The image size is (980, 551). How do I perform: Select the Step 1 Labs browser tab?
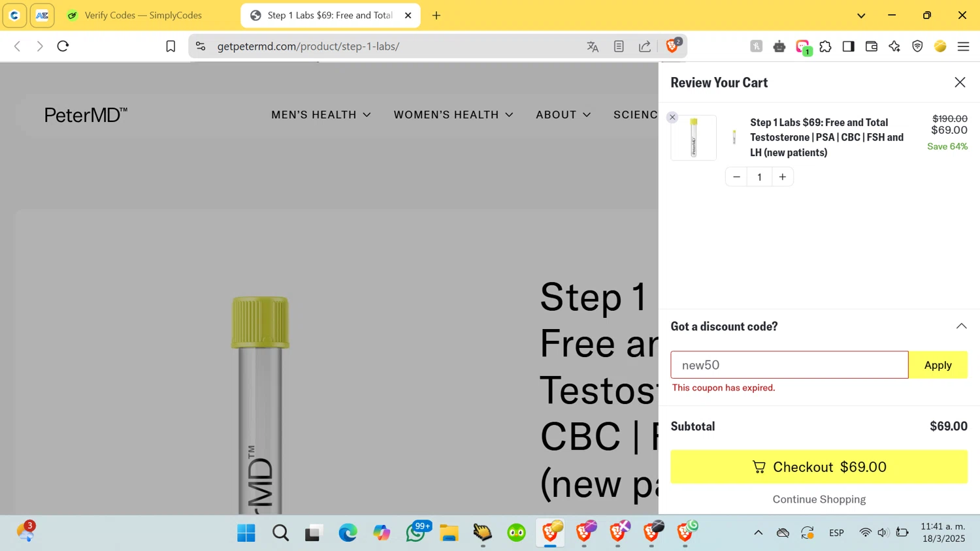point(329,15)
